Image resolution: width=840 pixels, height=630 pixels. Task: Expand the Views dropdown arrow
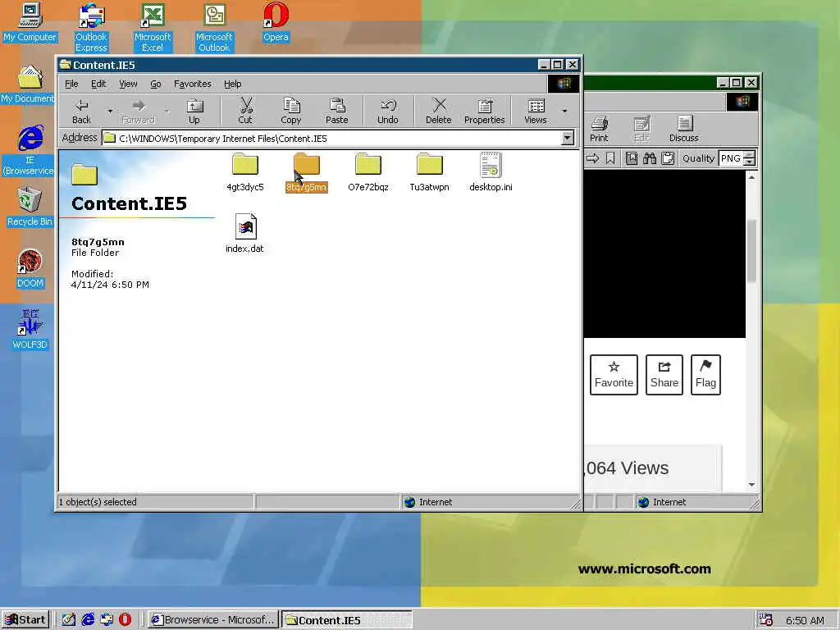tap(564, 111)
